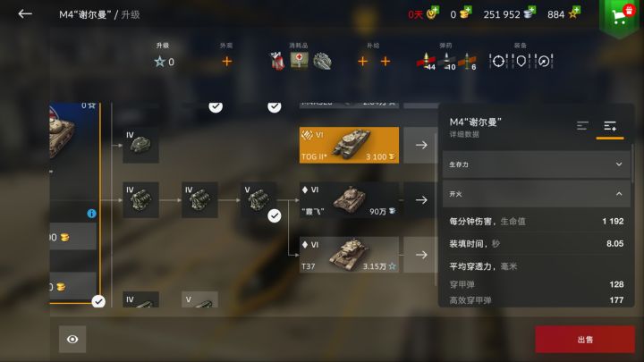
Task: Toggle checkmark on tier V engine module
Action: coord(275,215)
